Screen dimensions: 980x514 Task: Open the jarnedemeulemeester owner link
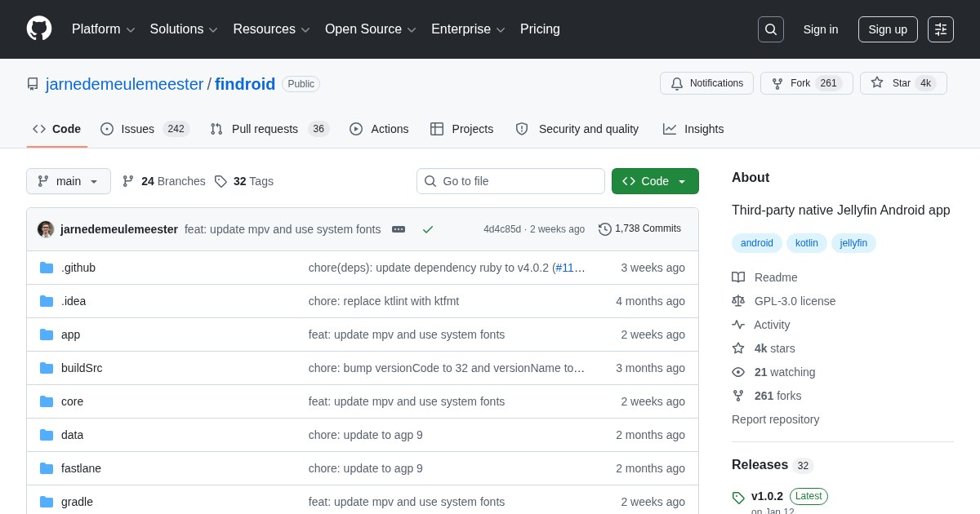click(124, 84)
